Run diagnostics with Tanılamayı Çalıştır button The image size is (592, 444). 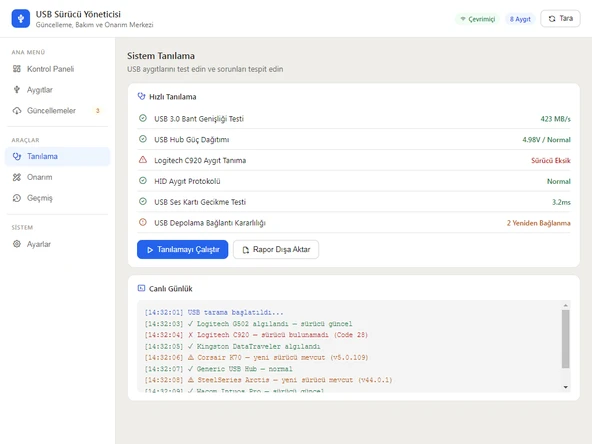(x=182, y=250)
